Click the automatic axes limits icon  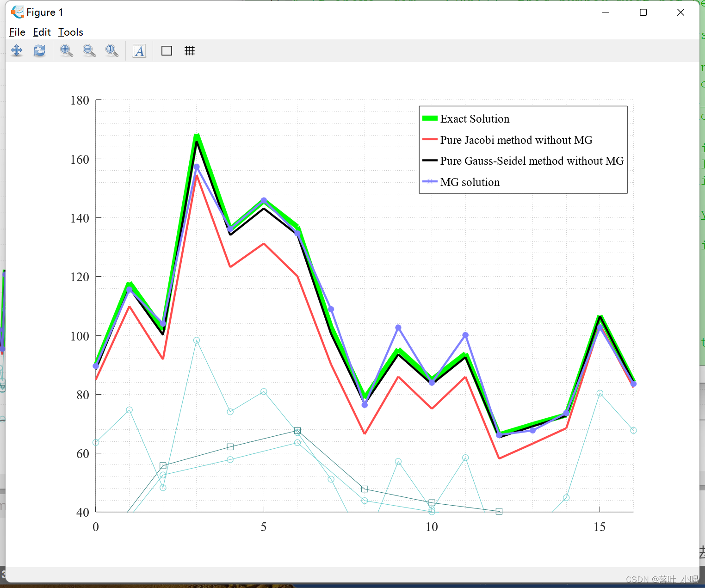(112, 50)
